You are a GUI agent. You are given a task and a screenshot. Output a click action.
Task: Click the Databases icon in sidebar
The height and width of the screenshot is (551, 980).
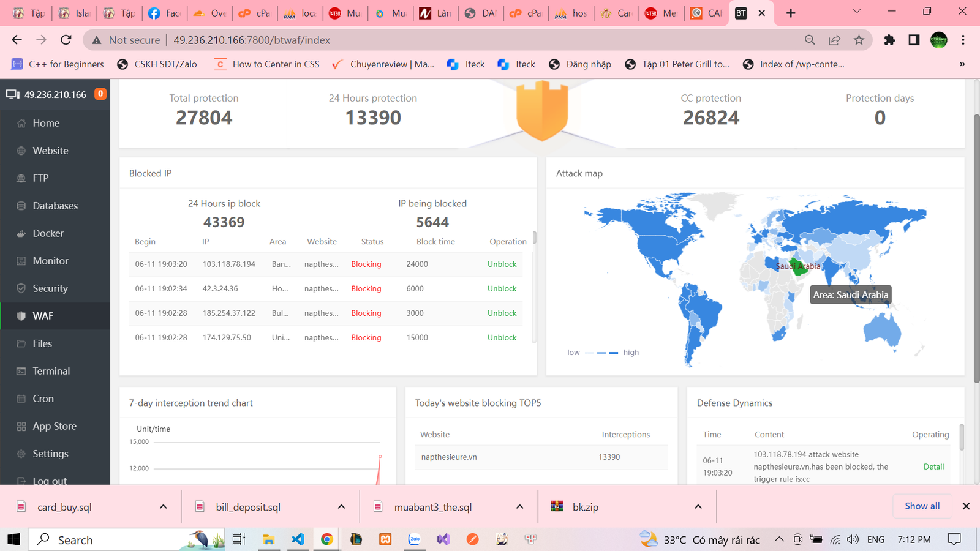tap(21, 206)
